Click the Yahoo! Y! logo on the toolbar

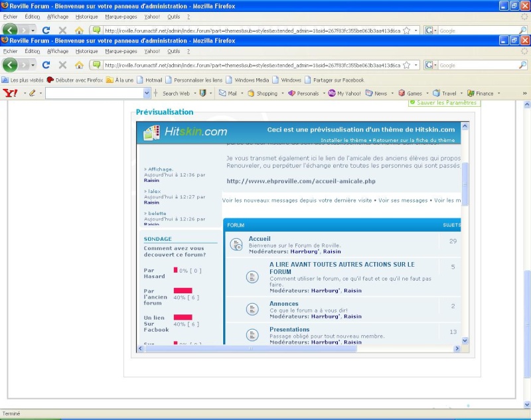[x=10, y=93]
